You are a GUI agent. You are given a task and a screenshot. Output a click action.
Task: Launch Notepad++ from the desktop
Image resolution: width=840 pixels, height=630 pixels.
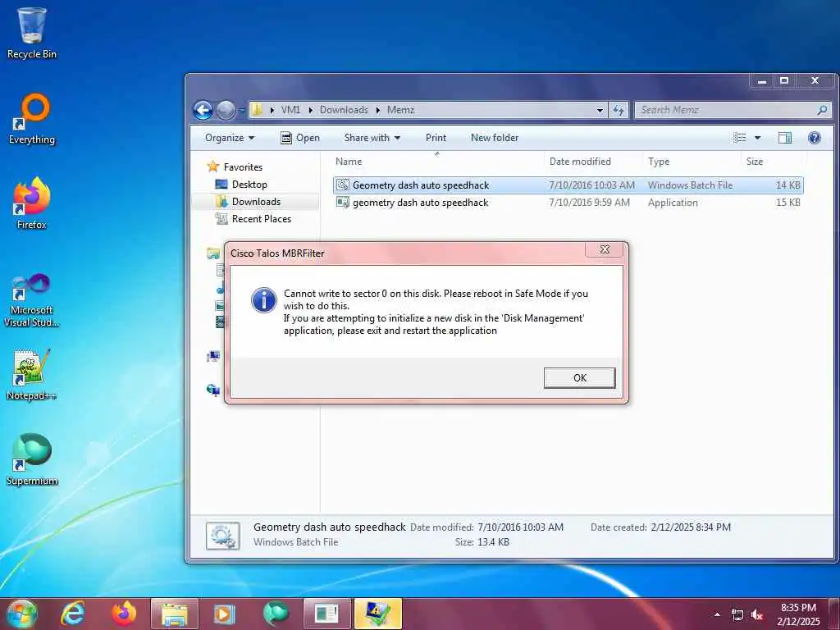(x=32, y=375)
